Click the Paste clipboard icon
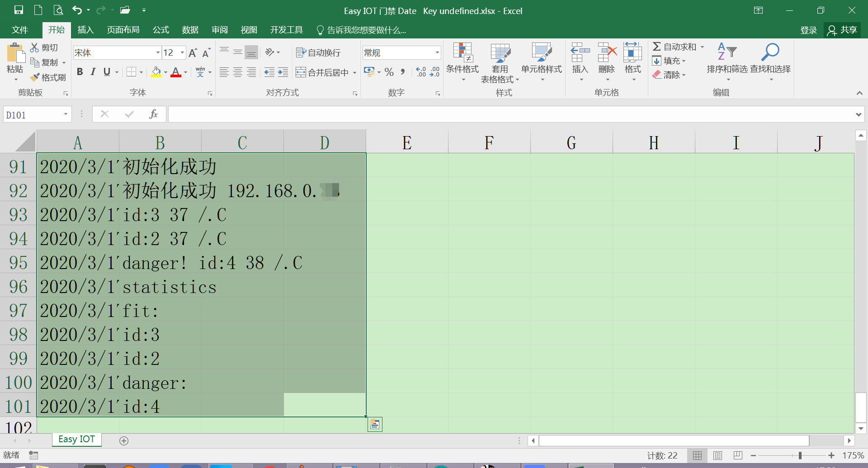 (15, 53)
